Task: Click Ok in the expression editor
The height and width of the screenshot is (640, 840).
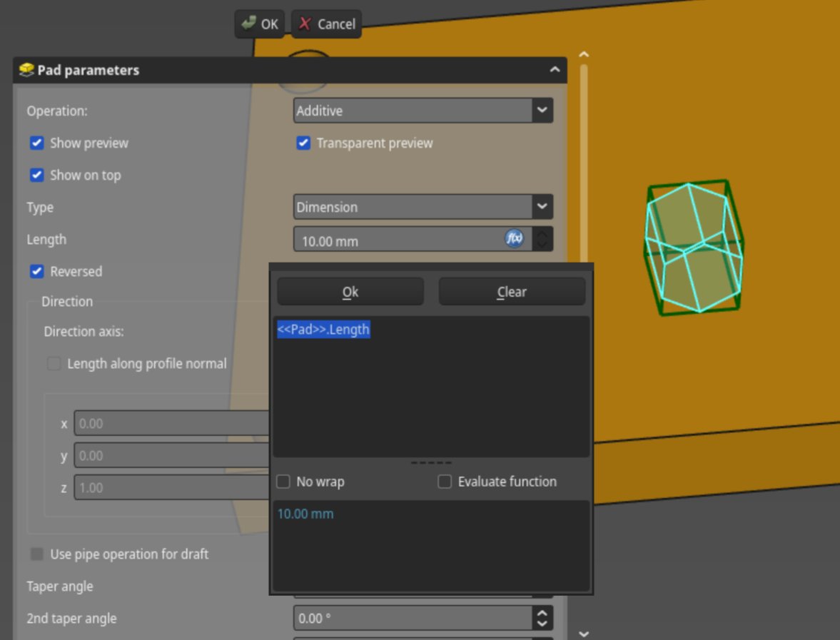Action: coord(350,291)
